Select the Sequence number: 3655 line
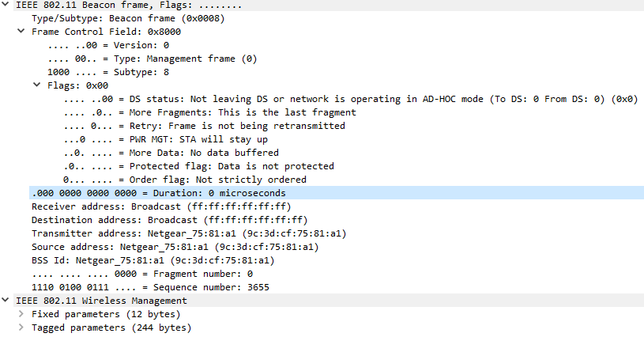The image size is (644, 337). pyautogui.click(x=150, y=287)
